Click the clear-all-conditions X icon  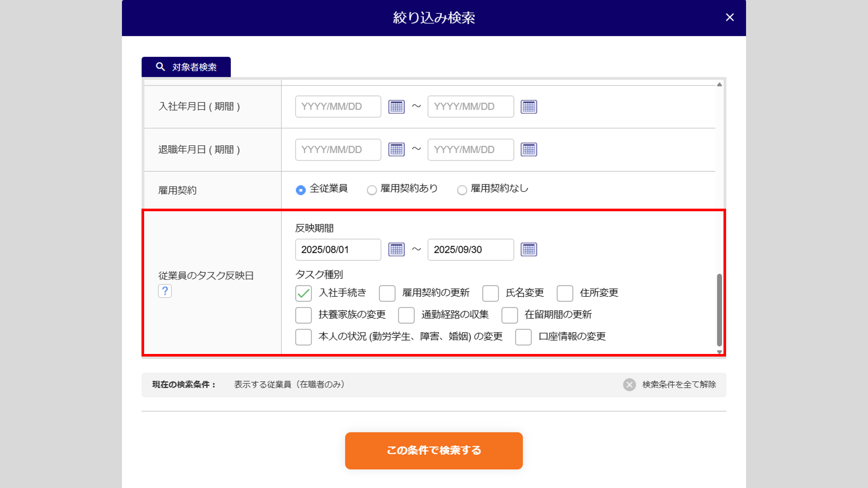[x=629, y=384]
